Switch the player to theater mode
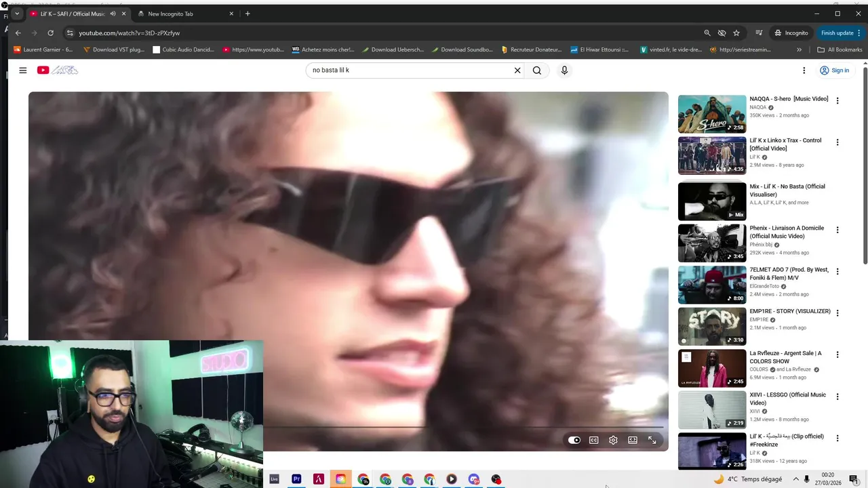The width and height of the screenshot is (868, 488). (633, 440)
